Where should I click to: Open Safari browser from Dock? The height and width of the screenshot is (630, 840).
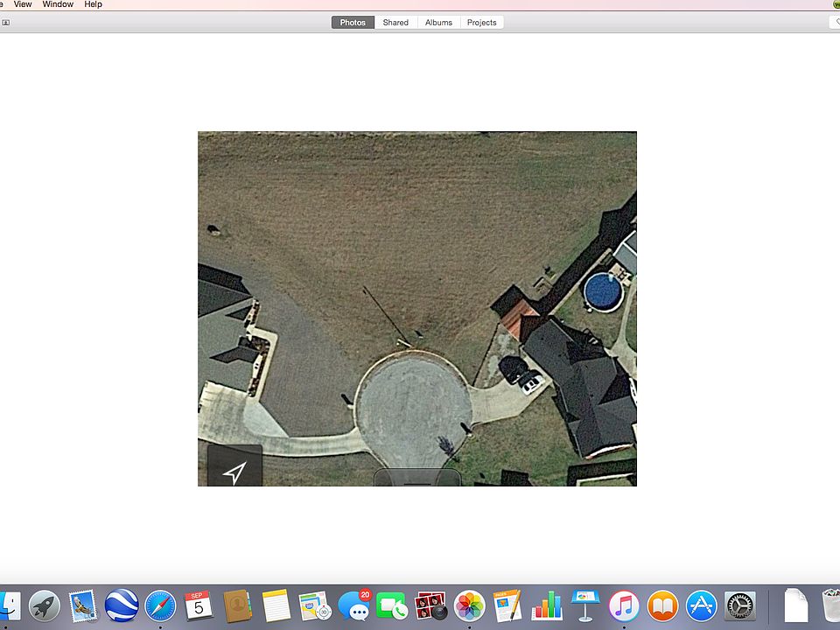coord(160,605)
